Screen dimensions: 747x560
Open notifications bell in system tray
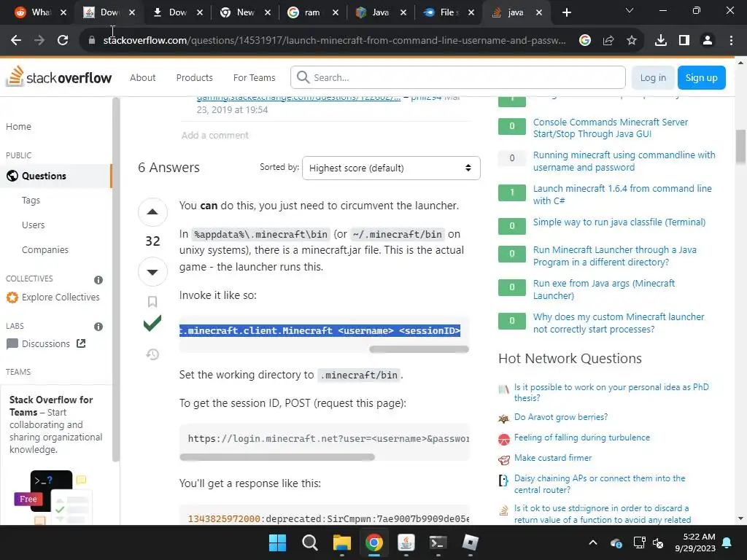(x=727, y=542)
